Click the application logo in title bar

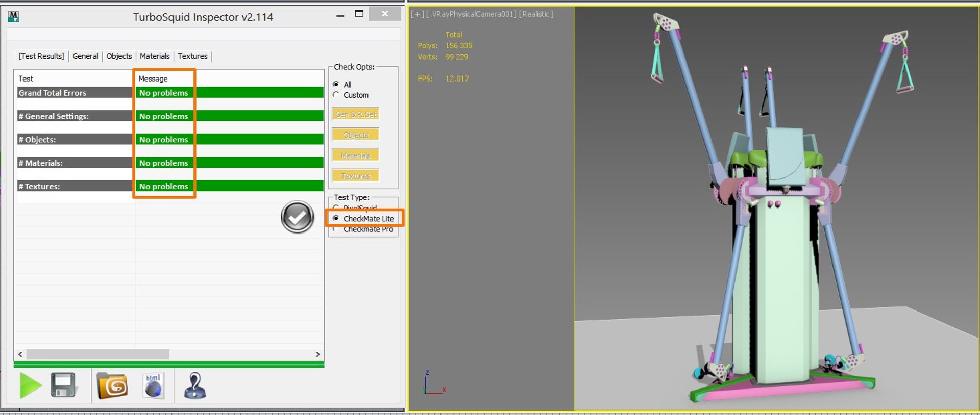click(x=13, y=17)
